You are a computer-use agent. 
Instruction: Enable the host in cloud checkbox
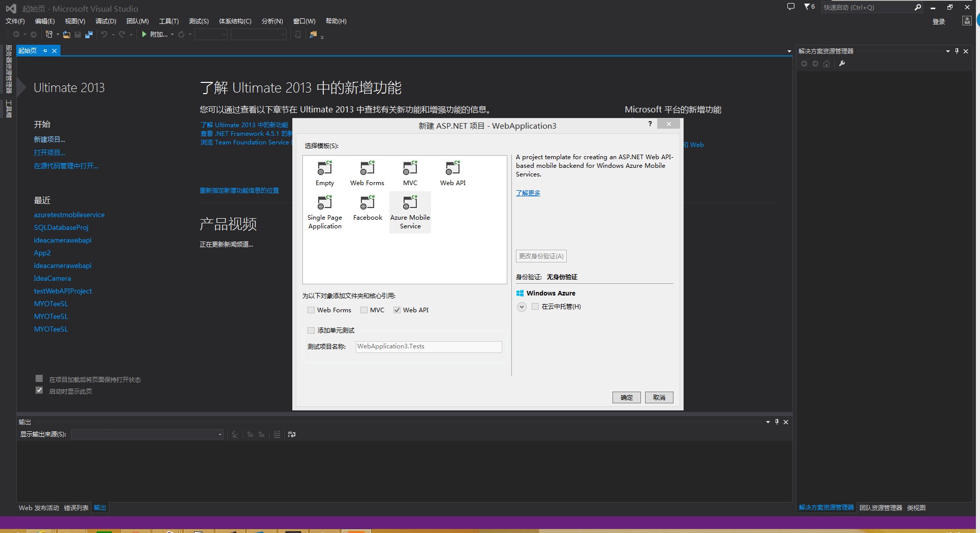[x=535, y=307]
